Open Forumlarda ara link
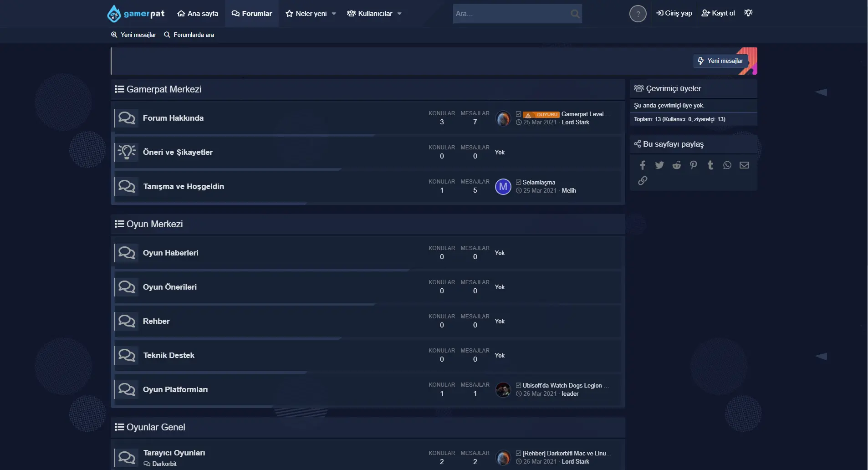 (x=189, y=35)
